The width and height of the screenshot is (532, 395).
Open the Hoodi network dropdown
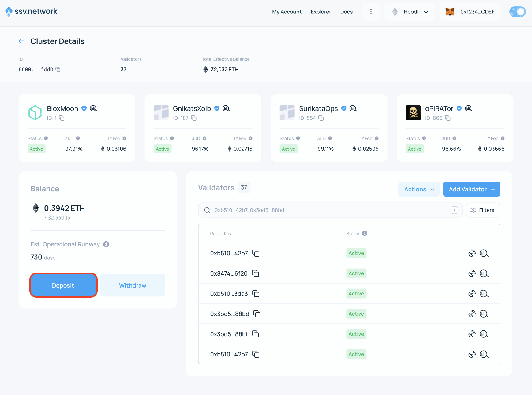[410, 12]
